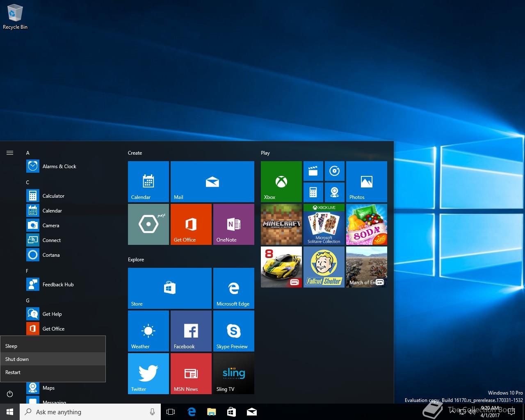The image size is (525, 420).
Task: Click the letter G group header
Action: (x=28, y=300)
